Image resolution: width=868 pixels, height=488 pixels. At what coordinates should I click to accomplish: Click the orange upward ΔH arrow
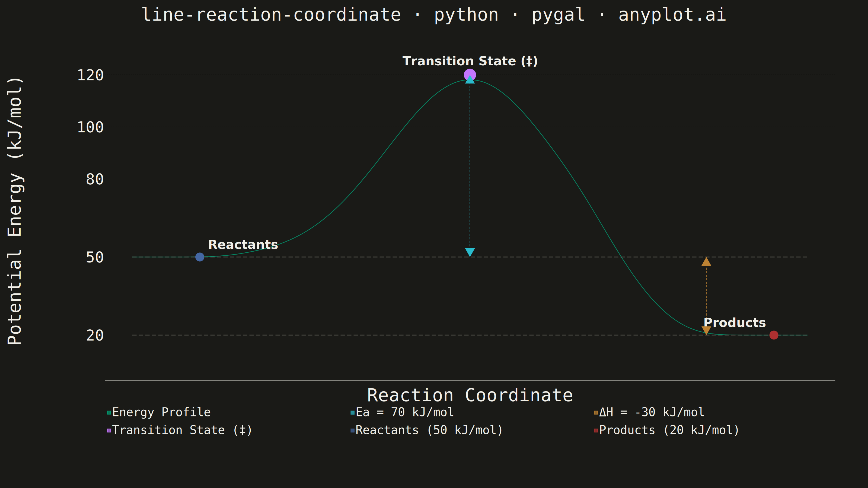tap(706, 262)
